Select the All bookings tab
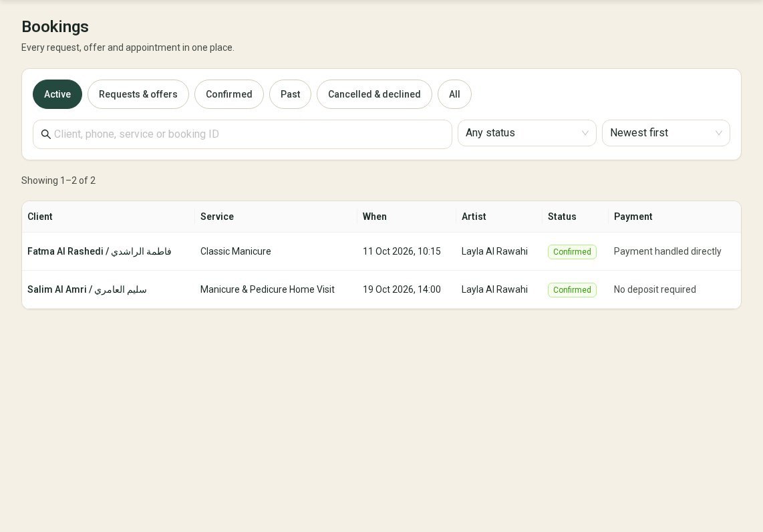 pyautogui.click(x=454, y=94)
